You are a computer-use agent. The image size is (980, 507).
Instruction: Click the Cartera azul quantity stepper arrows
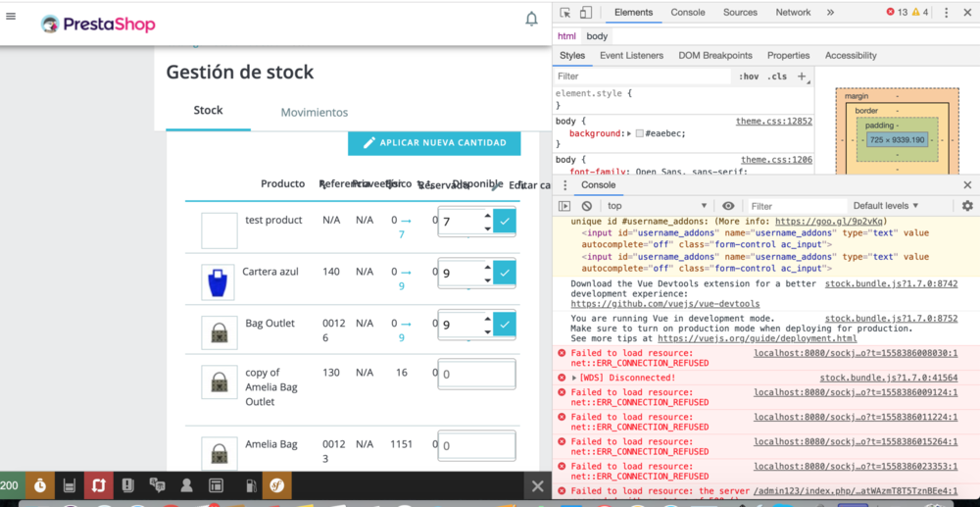(x=487, y=274)
